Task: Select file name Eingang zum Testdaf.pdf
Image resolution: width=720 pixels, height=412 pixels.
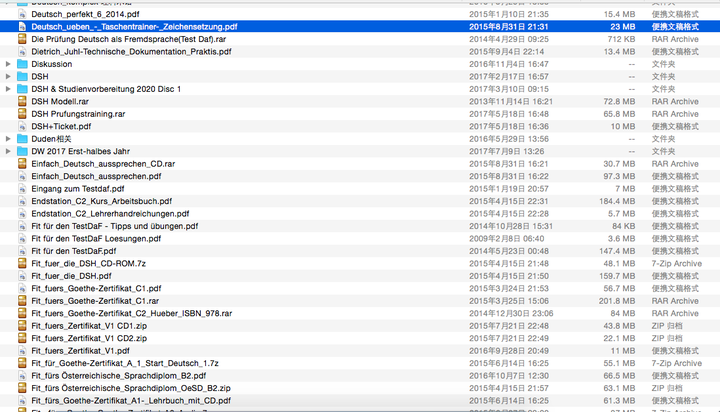Action: 78,188
